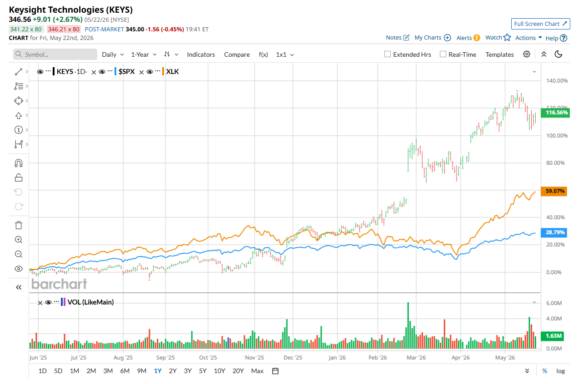
Task: Activate the magnet snap tool
Action: pyautogui.click(x=19, y=163)
